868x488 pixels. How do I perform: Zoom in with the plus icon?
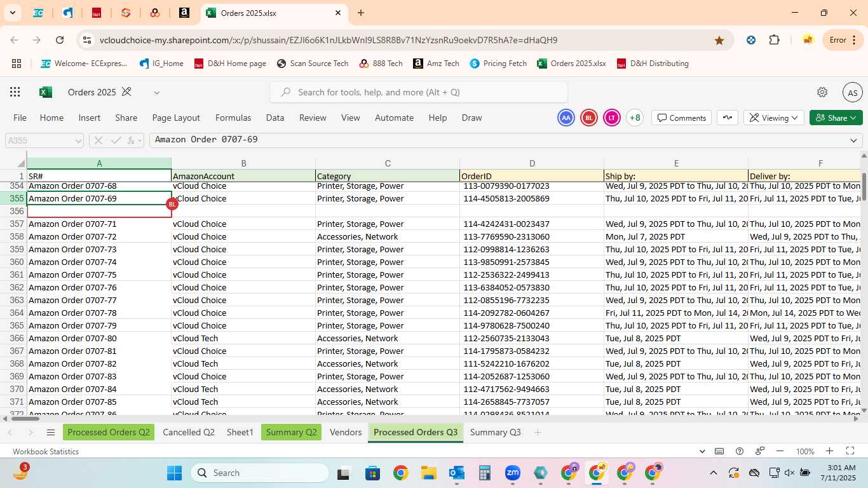pos(830,451)
